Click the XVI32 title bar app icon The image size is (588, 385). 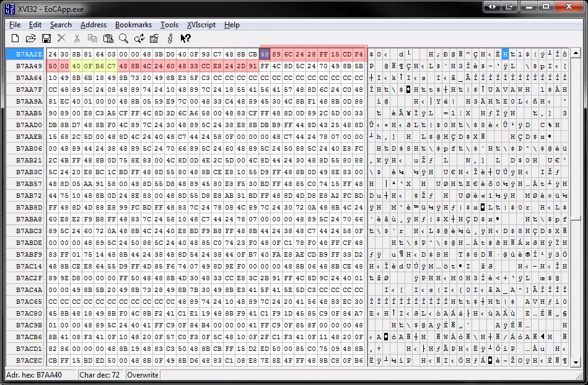coord(10,9)
